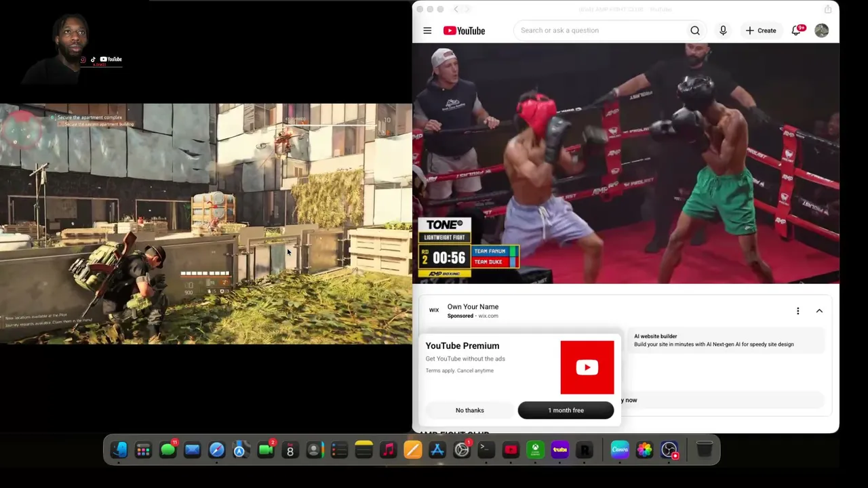This screenshot has width=868, height=488.
Task: Go back with the Safari back arrow
Action: [456, 9]
